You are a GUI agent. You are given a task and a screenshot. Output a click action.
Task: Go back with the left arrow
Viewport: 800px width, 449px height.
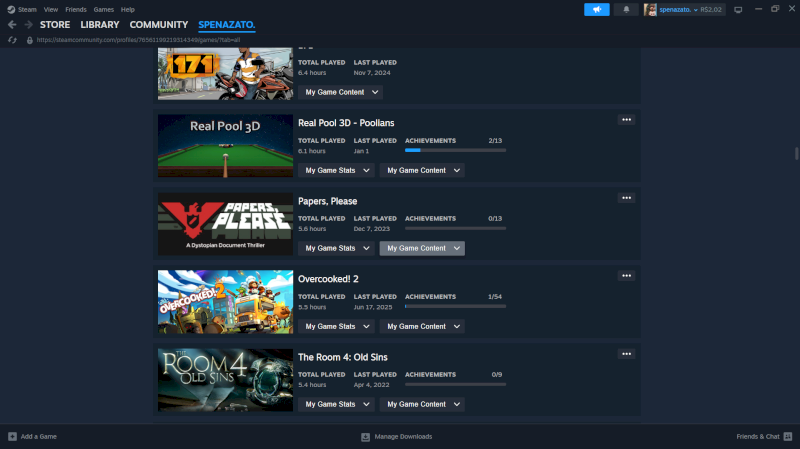(12, 24)
